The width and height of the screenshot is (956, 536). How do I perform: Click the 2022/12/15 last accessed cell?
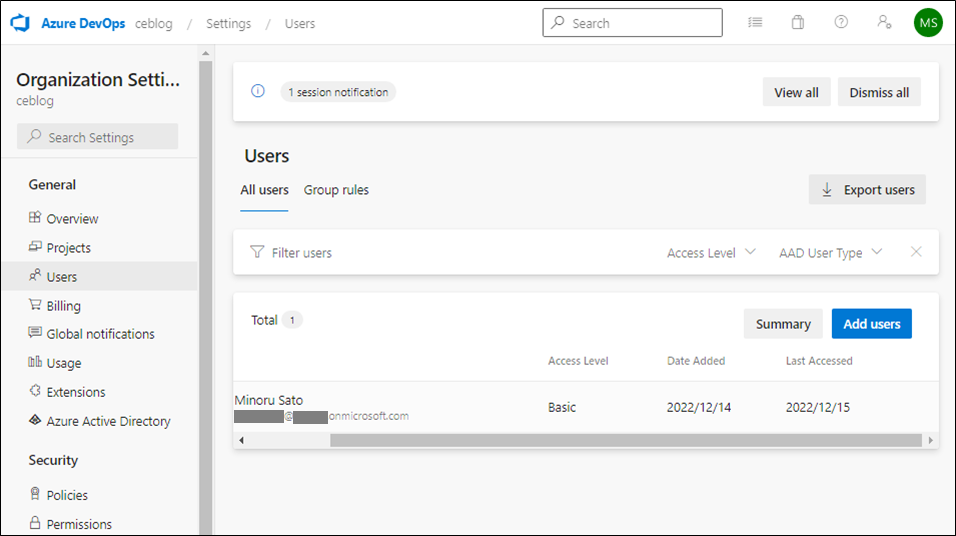point(818,407)
